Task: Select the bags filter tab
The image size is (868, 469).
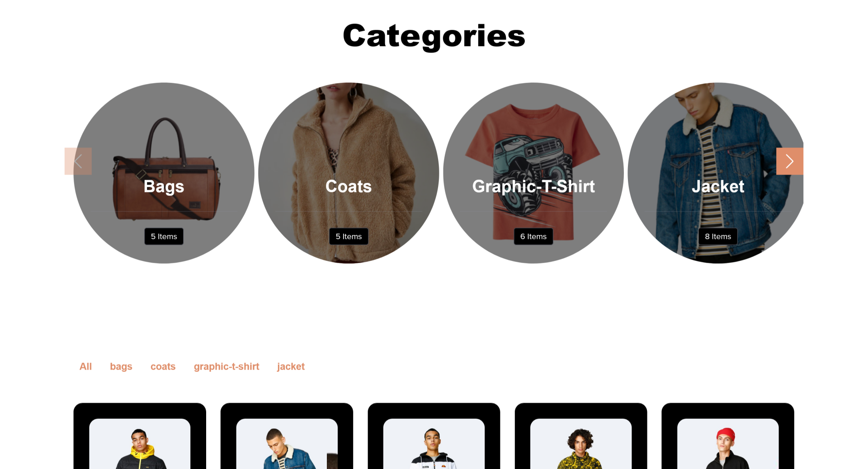Action: [121, 366]
